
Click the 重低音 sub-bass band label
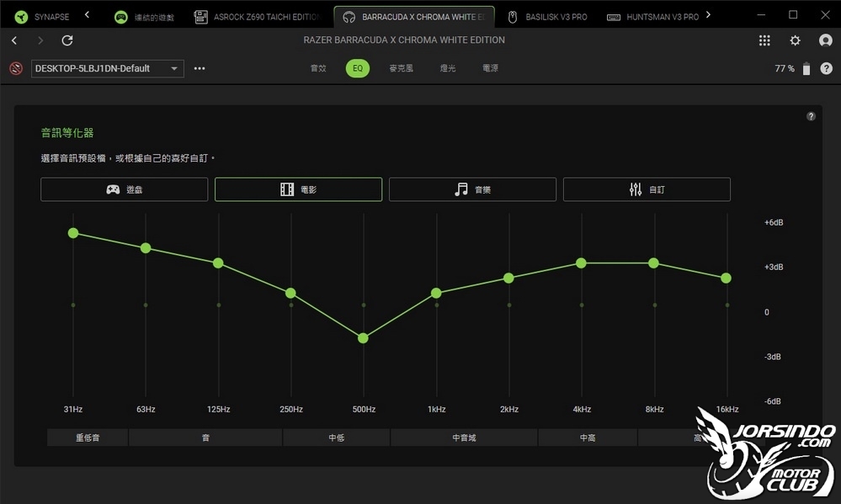[x=88, y=438]
